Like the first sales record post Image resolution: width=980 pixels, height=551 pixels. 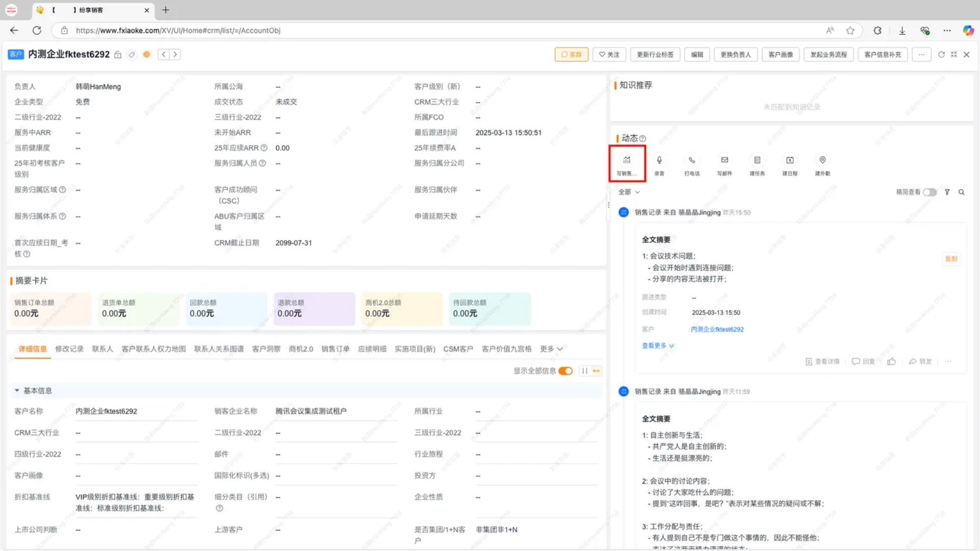pyautogui.click(x=892, y=362)
